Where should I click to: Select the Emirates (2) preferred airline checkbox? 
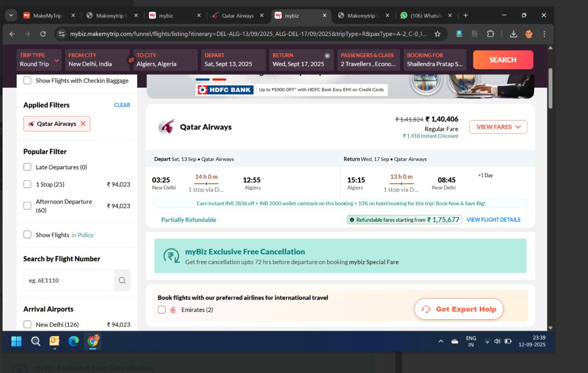point(162,310)
